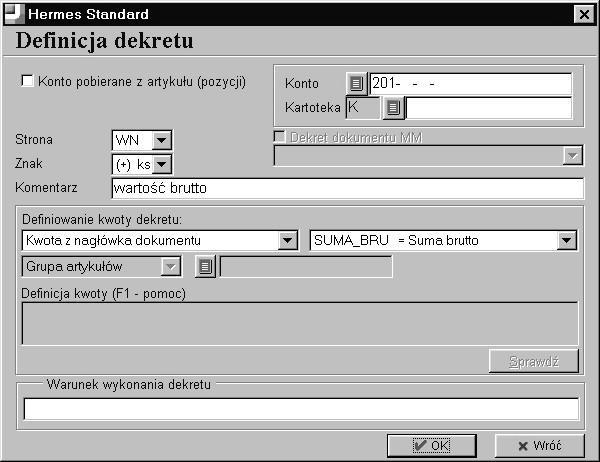Click the Komentarz label
Viewport: 600px width, 462px height.
click(46, 188)
